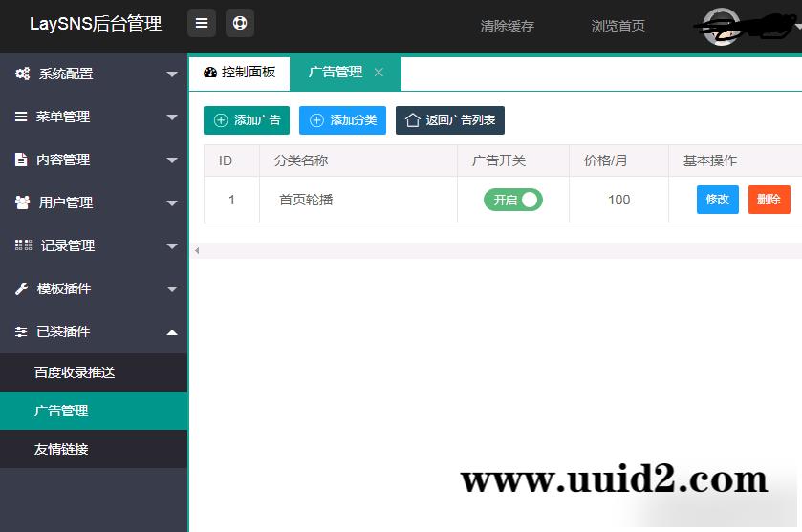Image resolution: width=802 pixels, height=532 pixels.
Task: Expand the 菜单管理 dropdown arrow
Action: click(172, 117)
